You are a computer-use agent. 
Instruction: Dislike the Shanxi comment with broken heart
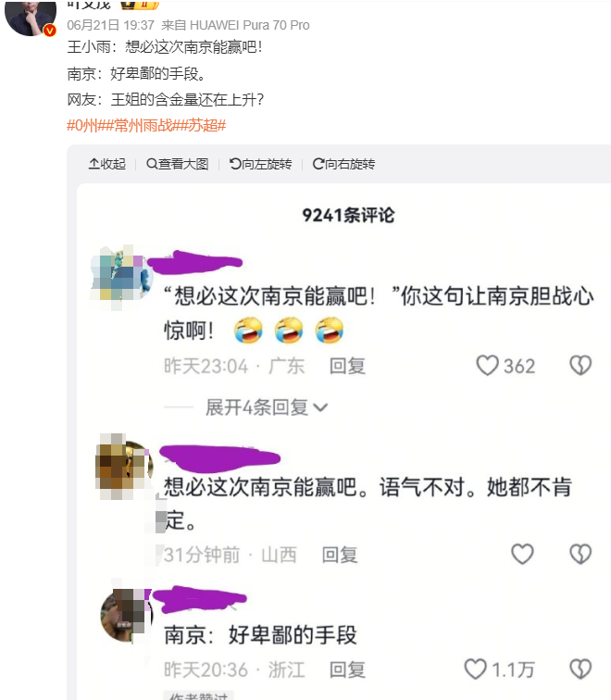pyautogui.click(x=580, y=554)
